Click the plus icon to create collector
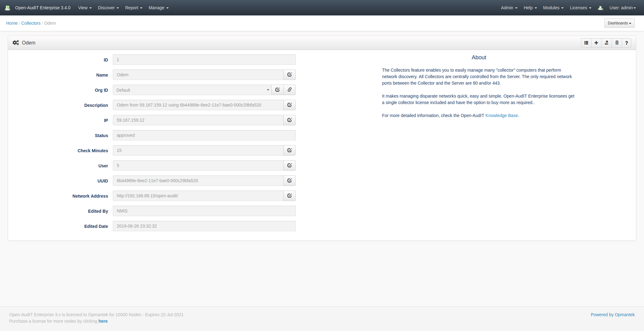Screen dimensions: 644x331 pos(596,43)
